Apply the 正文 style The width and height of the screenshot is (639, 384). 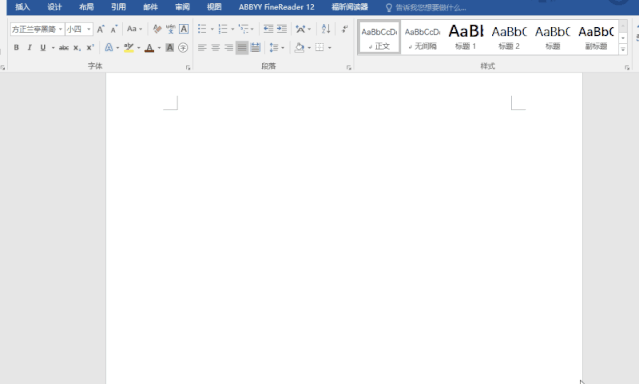click(x=379, y=38)
